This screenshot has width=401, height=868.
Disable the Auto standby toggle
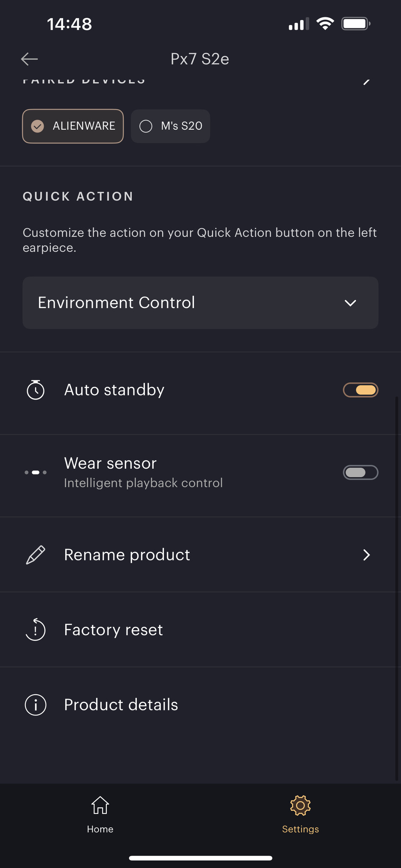pos(360,390)
